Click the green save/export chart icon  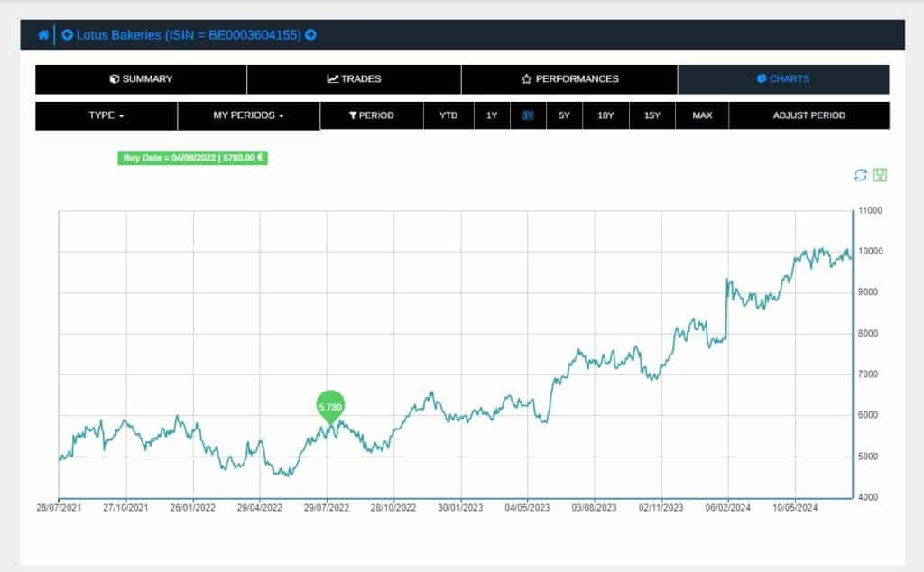point(880,174)
